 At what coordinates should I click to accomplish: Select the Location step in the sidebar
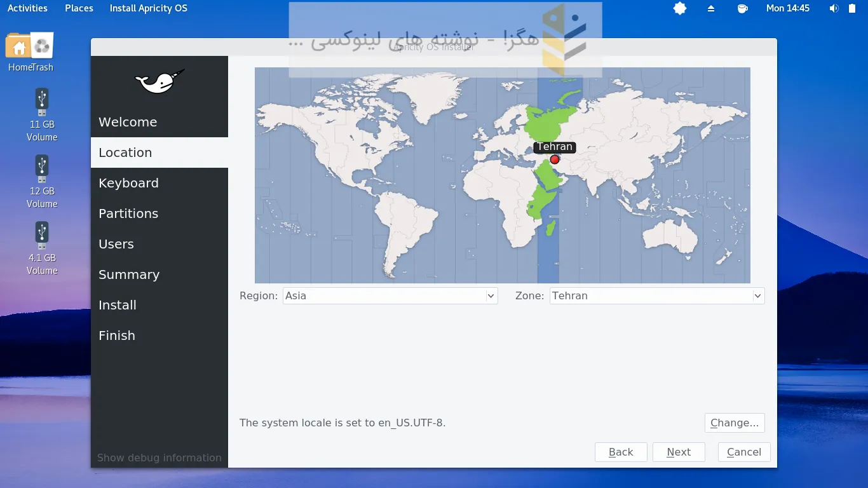coord(159,152)
